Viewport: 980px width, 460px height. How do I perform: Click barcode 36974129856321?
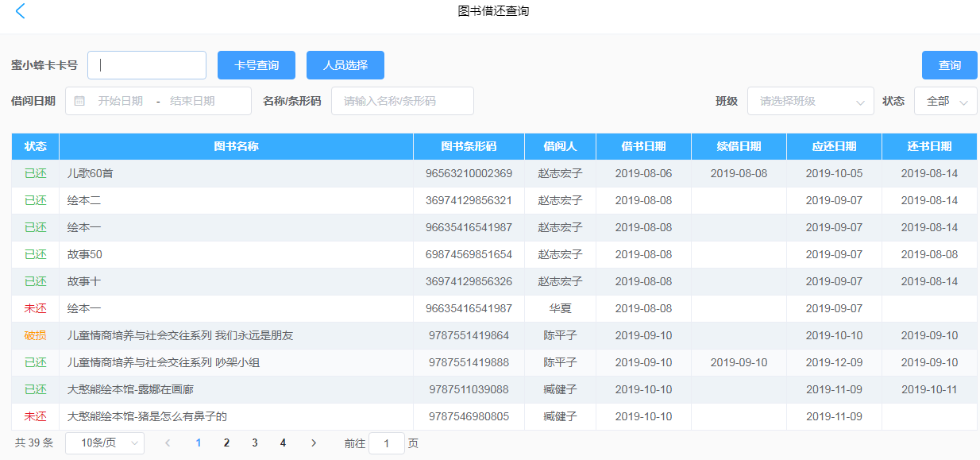469,200
